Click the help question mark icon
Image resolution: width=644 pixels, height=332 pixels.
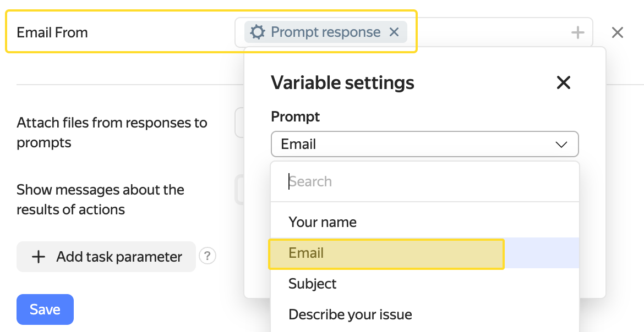pyautogui.click(x=208, y=256)
